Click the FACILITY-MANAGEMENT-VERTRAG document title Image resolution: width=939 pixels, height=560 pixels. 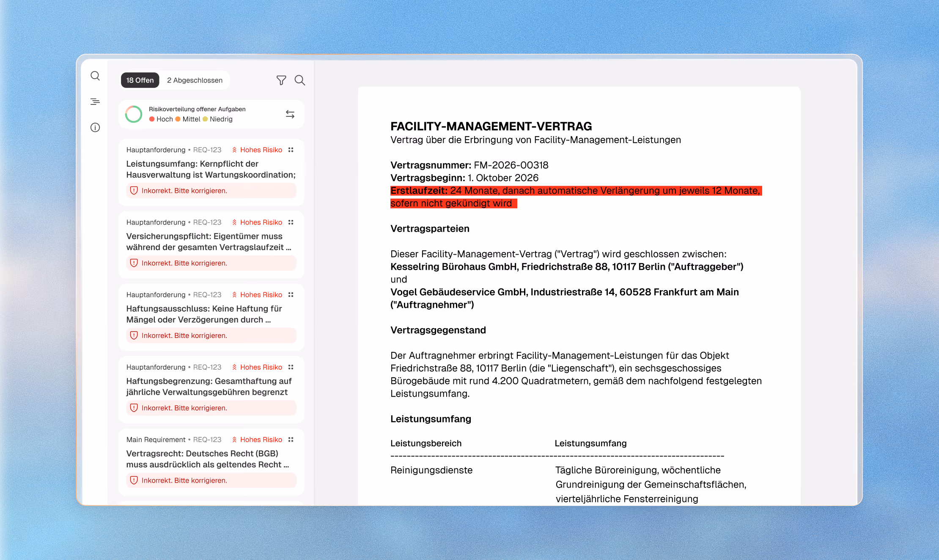[491, 126]
